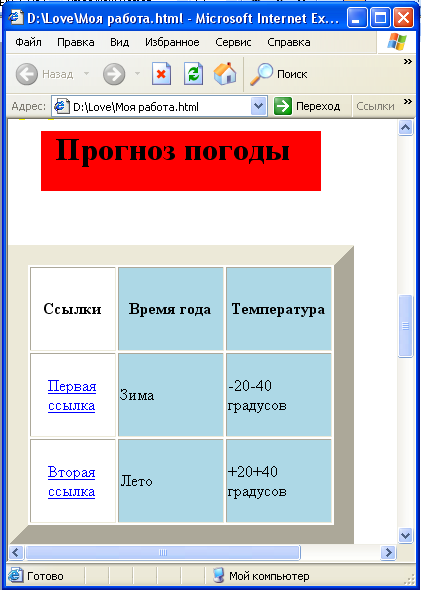Minimize the Internet Explorer window
Image resolution: width=421 pixels, height=590 pixels.
pyautogui.click(x=357, y=18)
